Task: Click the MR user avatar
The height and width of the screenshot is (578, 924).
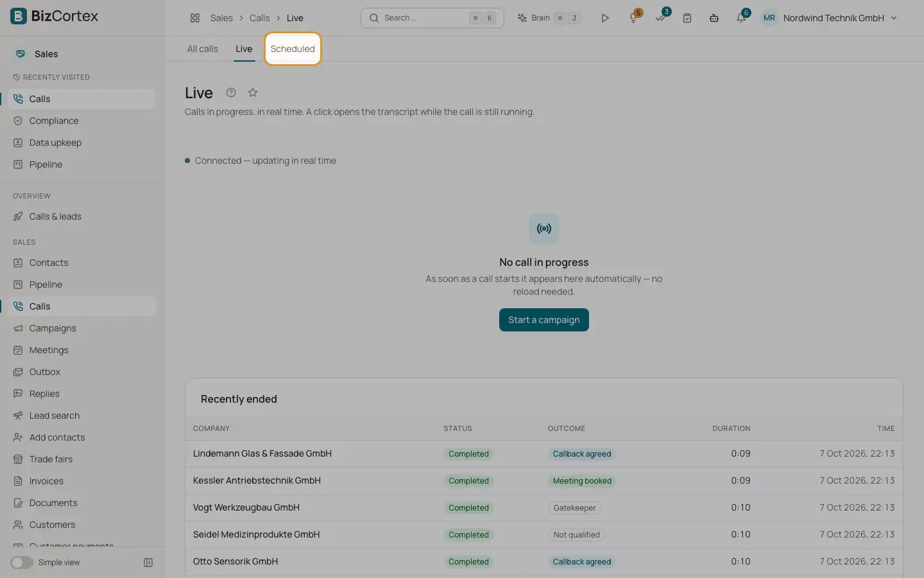Action: 769,18
